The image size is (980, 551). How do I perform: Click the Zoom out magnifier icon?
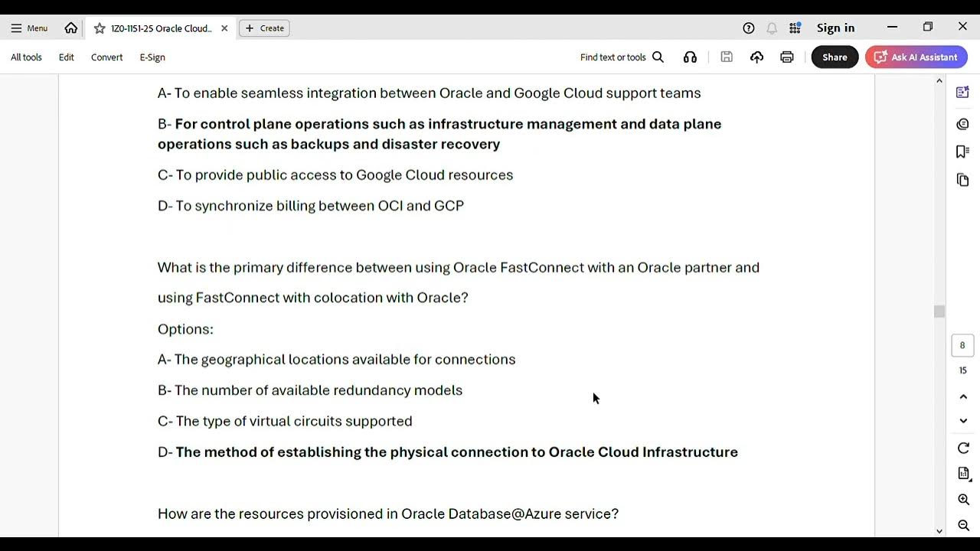[x=963, y=525]
